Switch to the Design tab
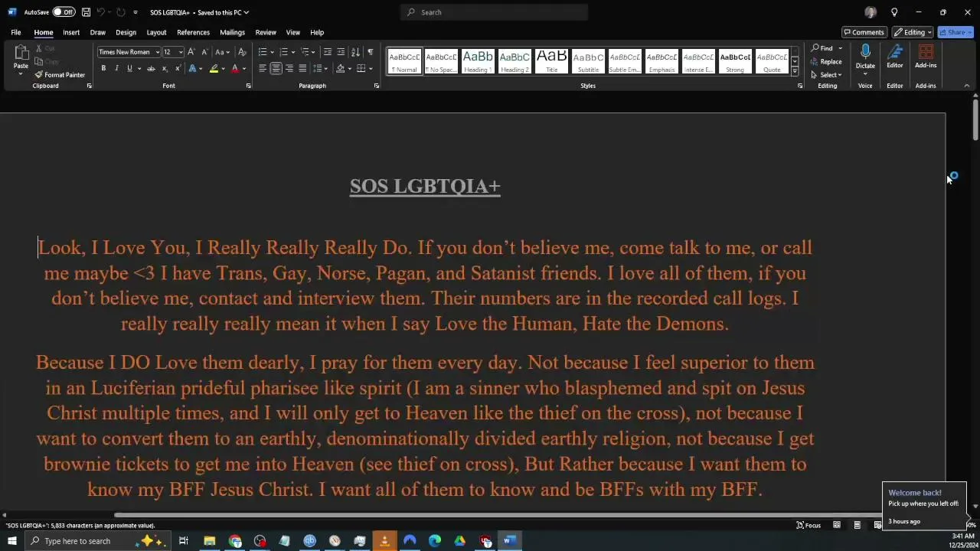Viewport: 980px width, 551px height. 126,32
